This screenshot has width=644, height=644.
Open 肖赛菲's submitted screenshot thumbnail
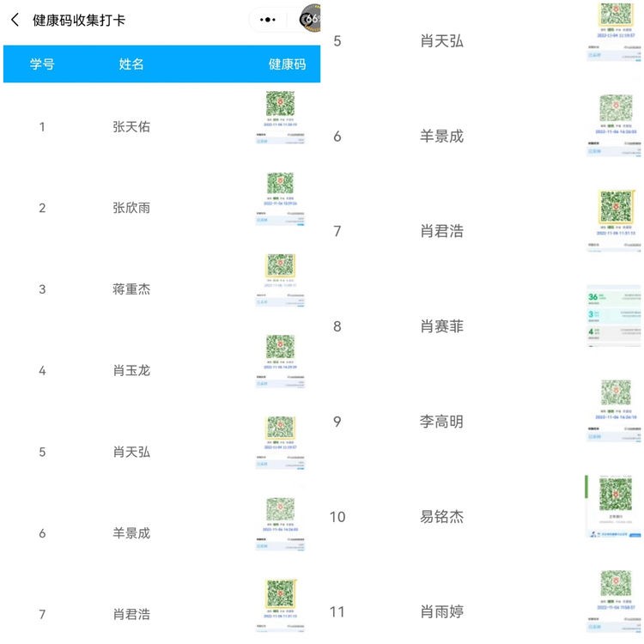[x=614, y=315]
